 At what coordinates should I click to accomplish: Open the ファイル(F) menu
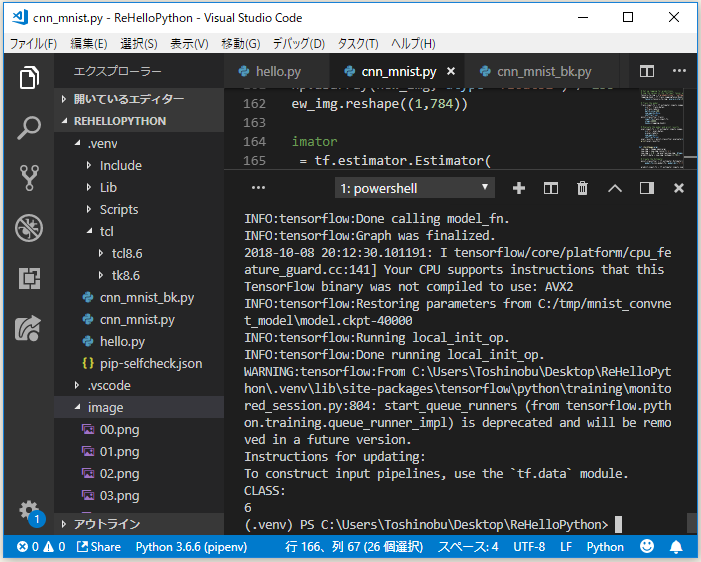[34, 43]
